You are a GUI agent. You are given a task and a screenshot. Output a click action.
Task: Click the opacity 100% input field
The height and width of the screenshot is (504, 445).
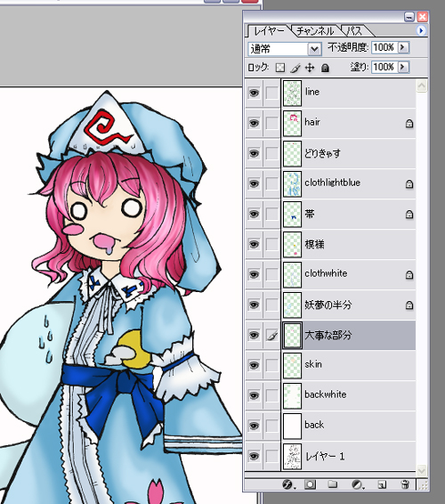tap(384, 47)
